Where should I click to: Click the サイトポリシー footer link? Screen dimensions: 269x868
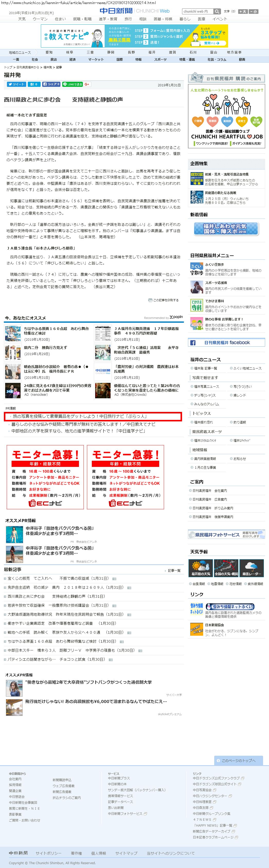[x=49, y=853]
